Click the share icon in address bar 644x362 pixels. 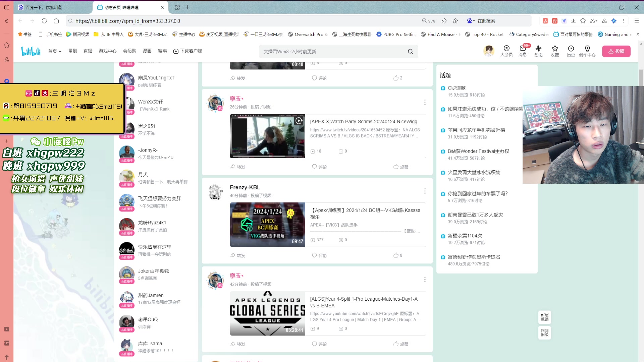coord(444,21)
